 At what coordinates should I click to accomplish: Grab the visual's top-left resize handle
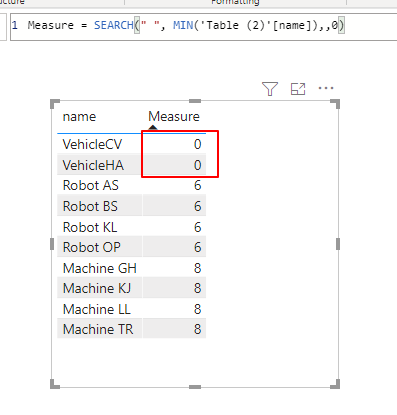[55, 104]
